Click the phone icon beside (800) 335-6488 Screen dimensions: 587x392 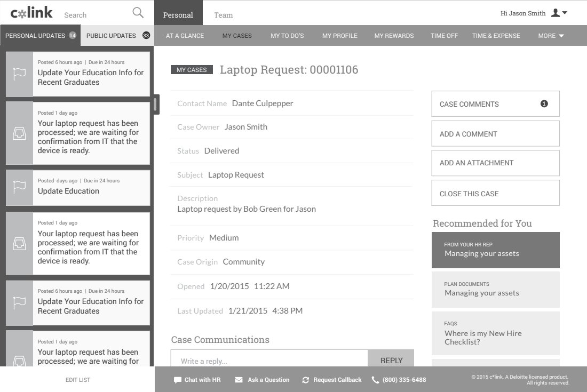pos(375,380)
